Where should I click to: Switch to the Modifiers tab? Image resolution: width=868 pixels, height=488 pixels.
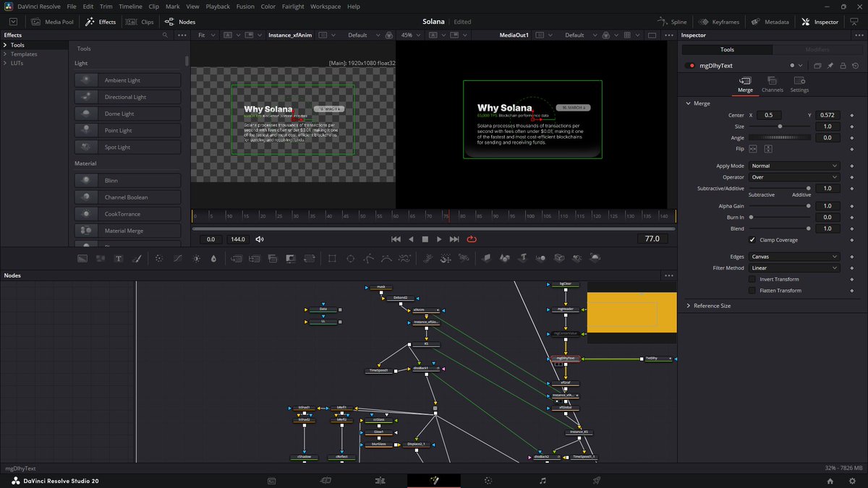817,49
